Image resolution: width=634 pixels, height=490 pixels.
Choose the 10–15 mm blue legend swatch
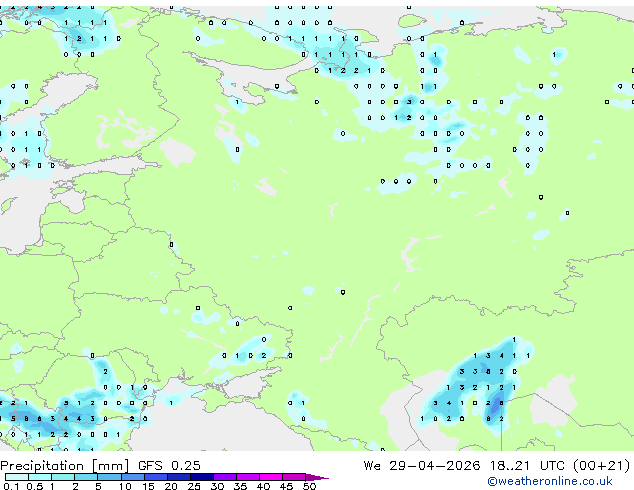coord(133,477)
